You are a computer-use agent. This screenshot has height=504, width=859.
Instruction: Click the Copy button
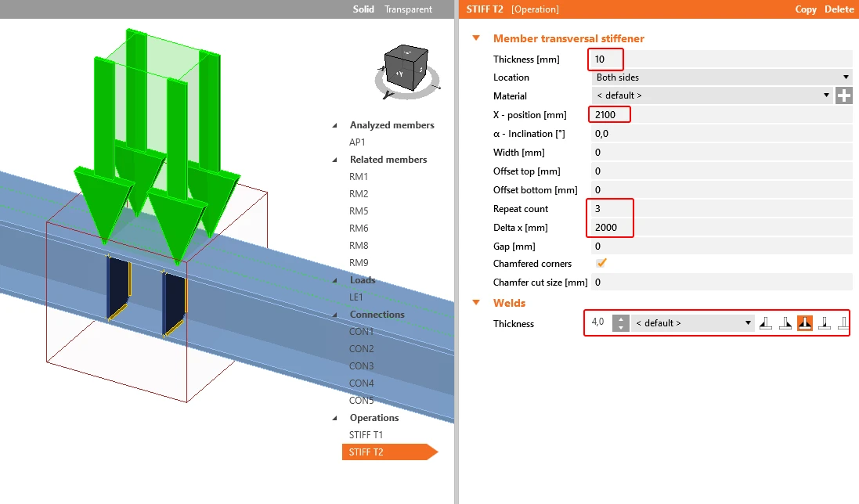tap(805, 9)
